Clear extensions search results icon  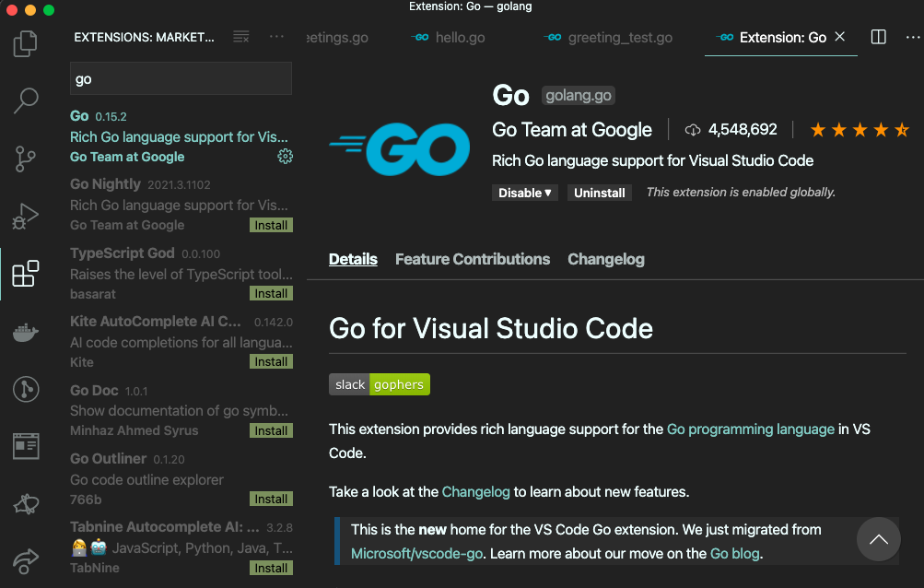pos(241,37)
